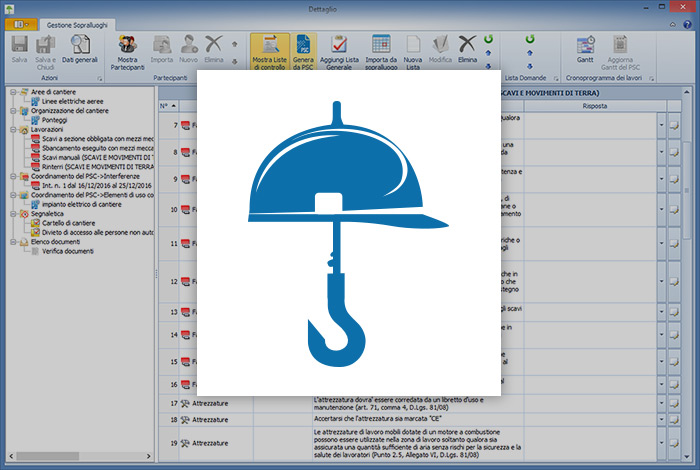This screenshot has height=470, width=700.
Task: Open Risposta dropdown for row 7
Action: tap(662, 125)
